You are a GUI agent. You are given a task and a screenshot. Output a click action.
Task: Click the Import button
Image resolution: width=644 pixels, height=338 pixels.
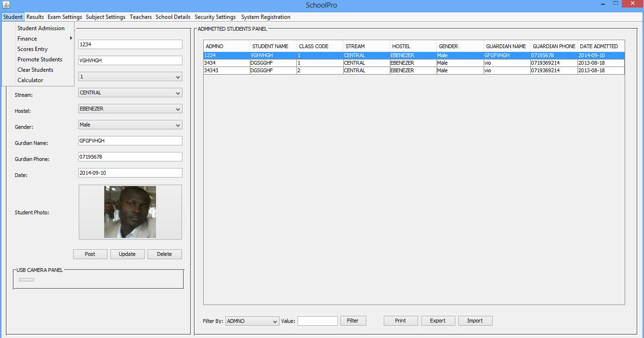[475, 321]
